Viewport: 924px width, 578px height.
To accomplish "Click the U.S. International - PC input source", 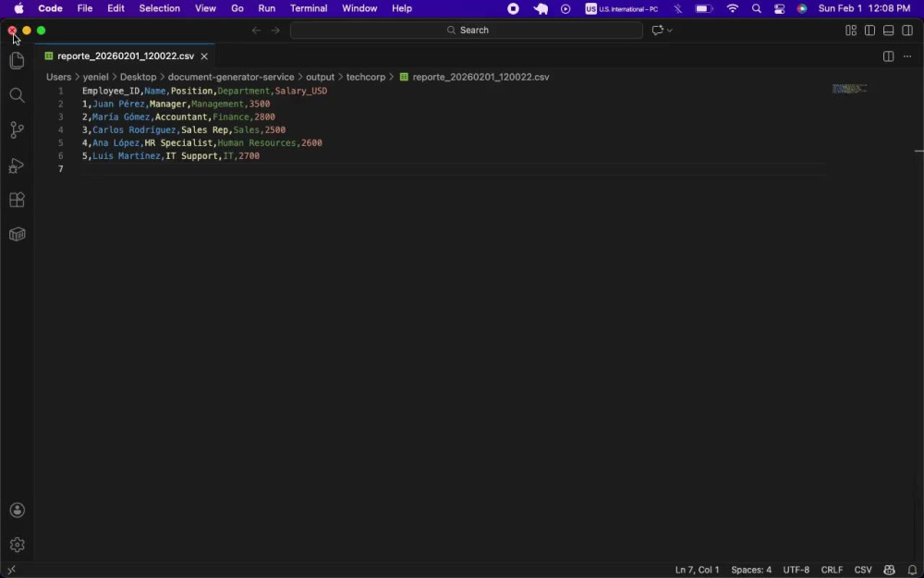I will (622, 8).
